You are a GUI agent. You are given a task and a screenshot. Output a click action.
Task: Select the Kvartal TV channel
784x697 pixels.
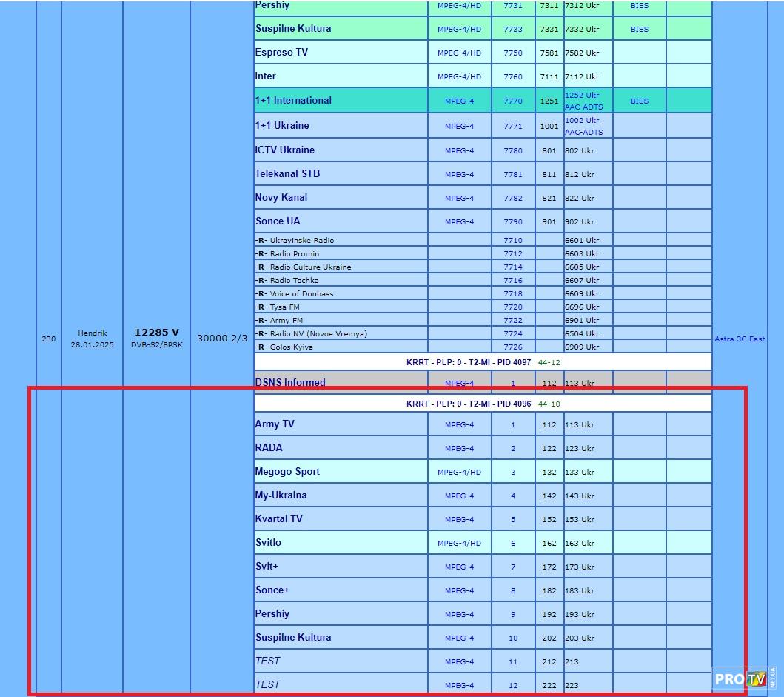click(279, 519)
